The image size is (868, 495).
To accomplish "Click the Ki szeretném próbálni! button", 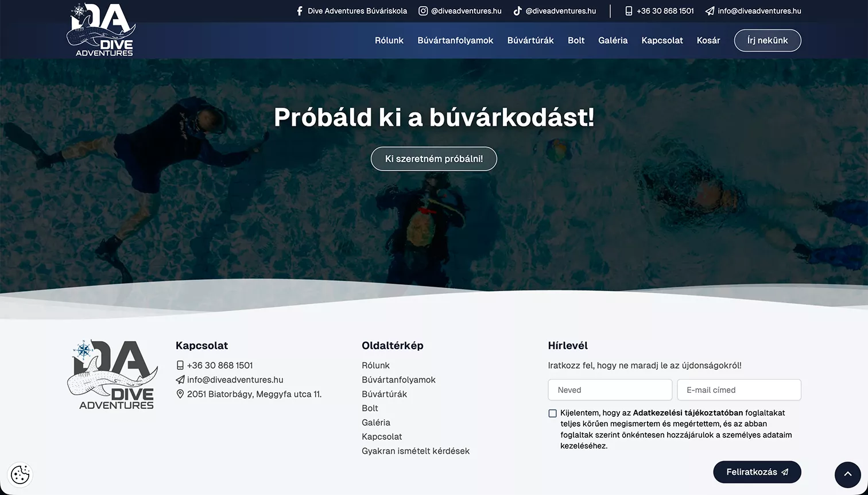I will (x=434, y=159).
